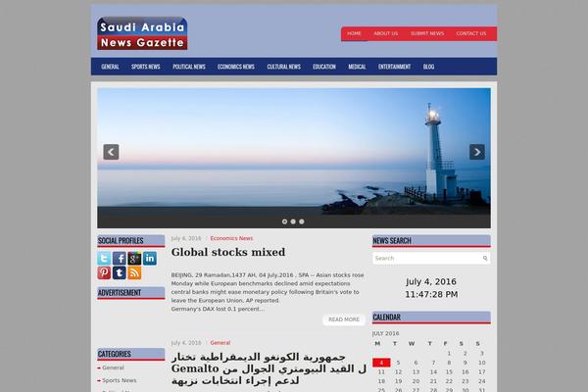Image resolution: width=588 pixels, height=392 pixels.
Task: Click the JULY 2016 calendar caption
Action: (x=385, y=333)
